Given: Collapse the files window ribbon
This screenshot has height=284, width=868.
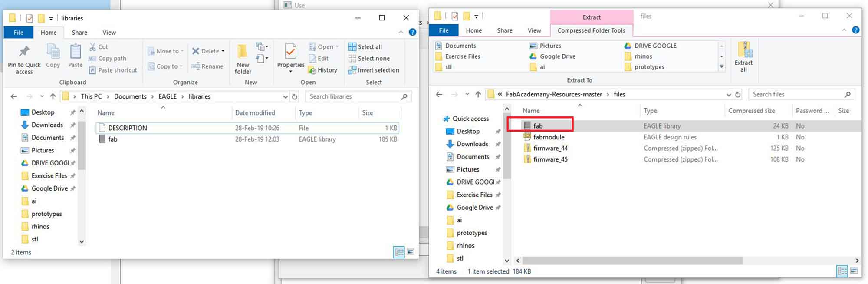Looking at the screenshot, I should click(x=844, y=30).
